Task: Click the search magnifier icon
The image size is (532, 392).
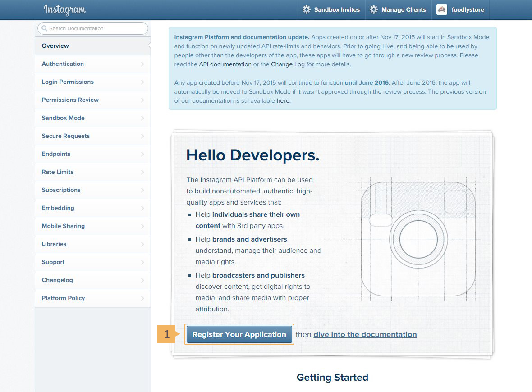Action: click(44, 28)
